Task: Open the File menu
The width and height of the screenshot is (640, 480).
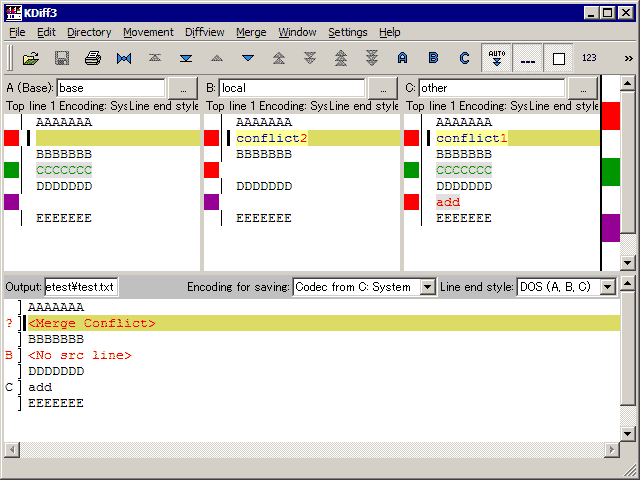Action: pos(17,32)
